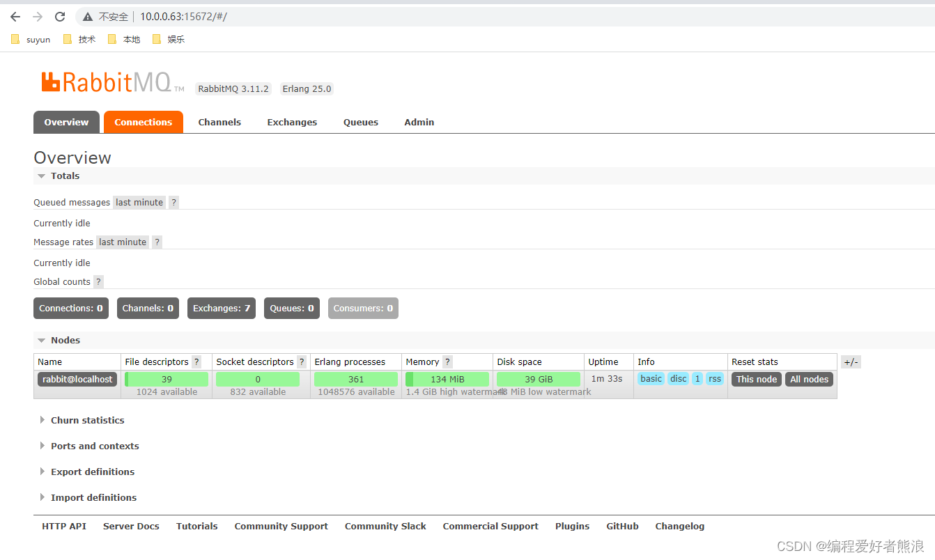Open help for Memory column
Viewport: 935px width, 560px height.
click(447, 362)
